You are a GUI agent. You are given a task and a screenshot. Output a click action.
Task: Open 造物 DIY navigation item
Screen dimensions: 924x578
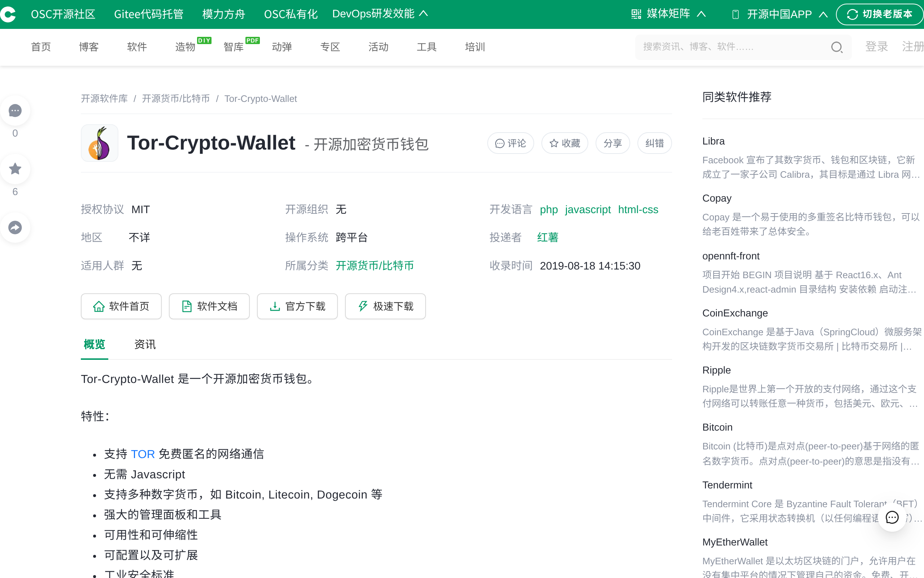pos(185,47)
